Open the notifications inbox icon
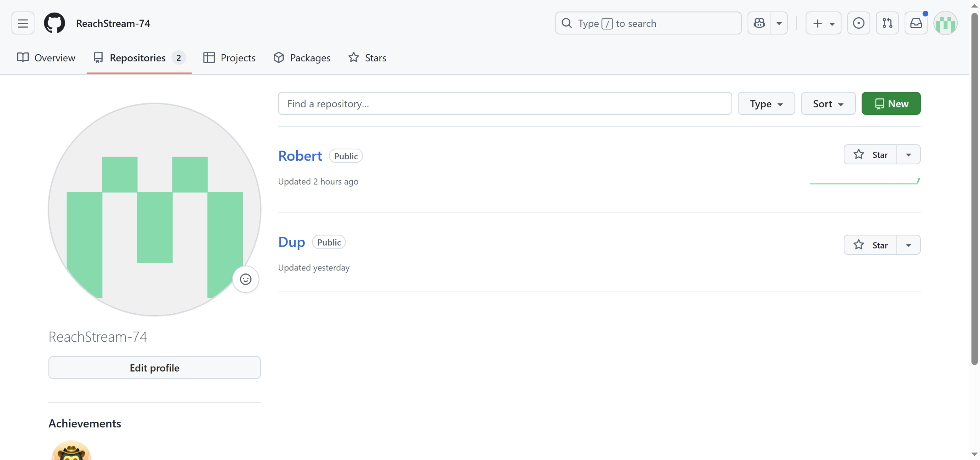The image size is (980, 460). click(x=916, y=23)
